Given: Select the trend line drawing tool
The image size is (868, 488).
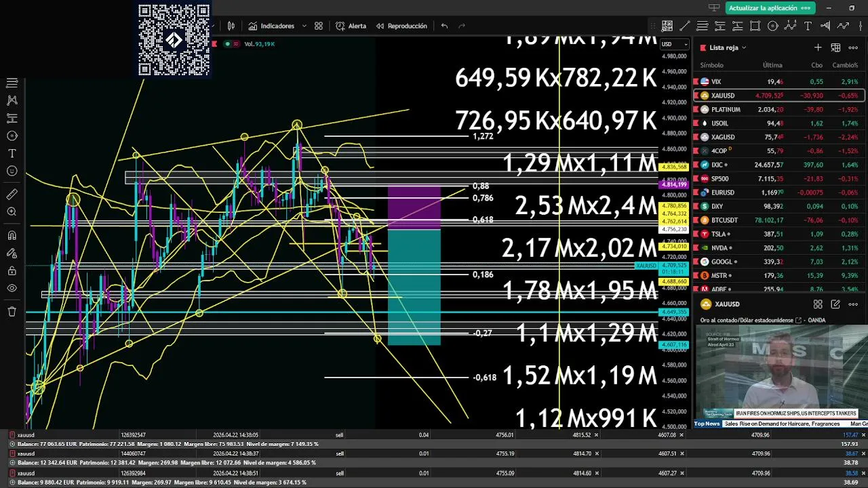Looking at the screenshot, I should point(685,26).
